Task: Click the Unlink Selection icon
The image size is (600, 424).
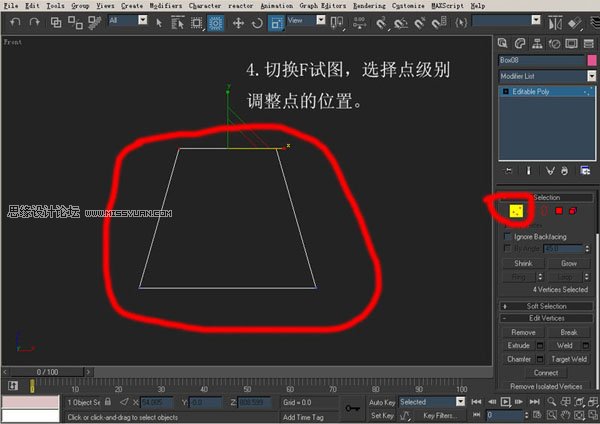Action: click(75, 23)
